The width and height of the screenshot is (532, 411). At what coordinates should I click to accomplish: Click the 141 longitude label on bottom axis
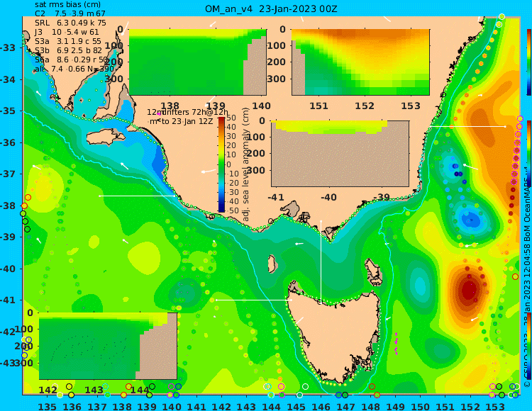(x=196, y=407)
